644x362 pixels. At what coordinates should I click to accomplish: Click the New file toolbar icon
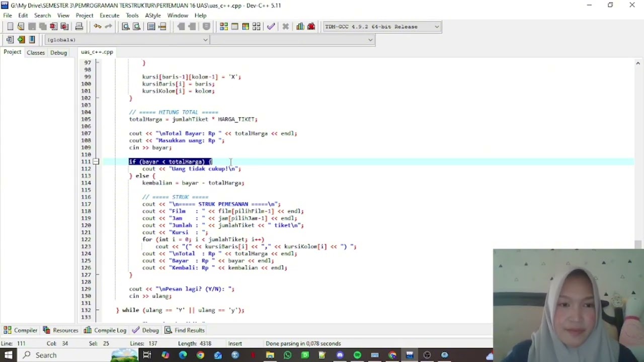click(x=10, y=27)
